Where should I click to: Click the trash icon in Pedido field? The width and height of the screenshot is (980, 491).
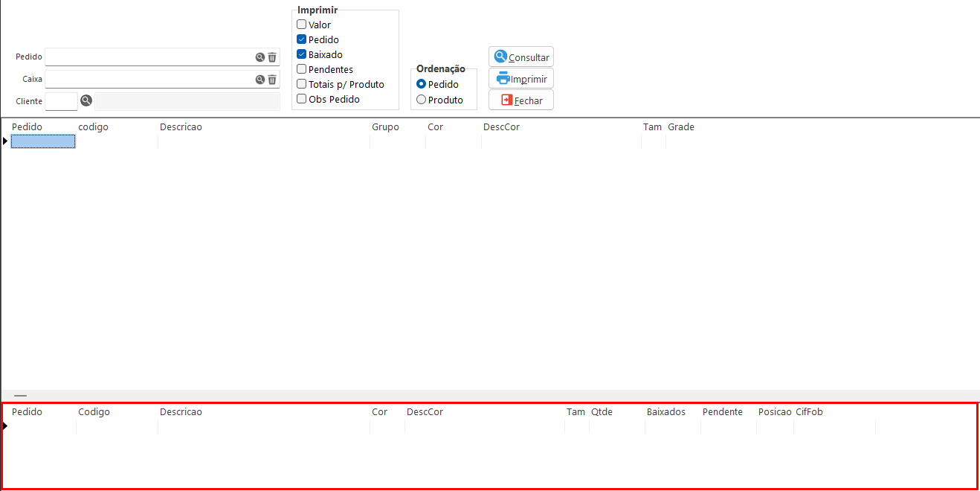[x=272, y=57]
